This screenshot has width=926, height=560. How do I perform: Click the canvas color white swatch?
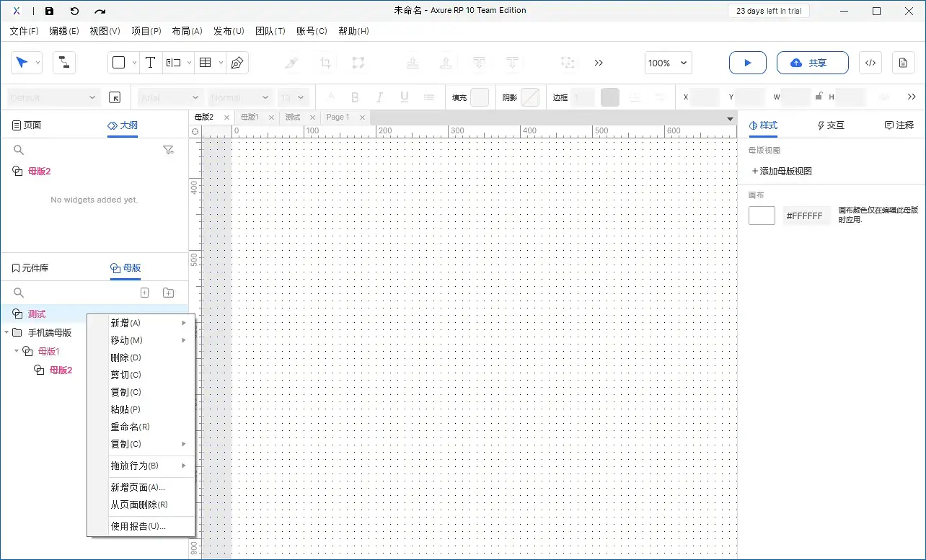pyautogui.click(x=762, y=215)
